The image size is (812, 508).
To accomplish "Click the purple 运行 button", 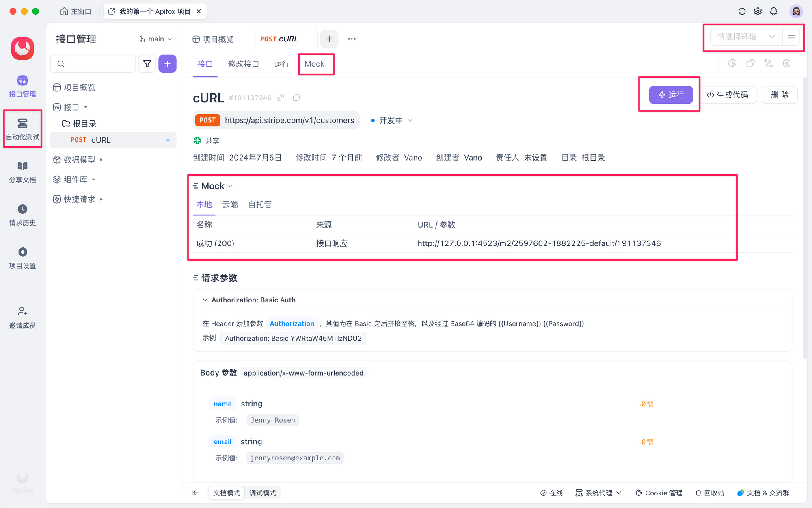I will (670, 95).
